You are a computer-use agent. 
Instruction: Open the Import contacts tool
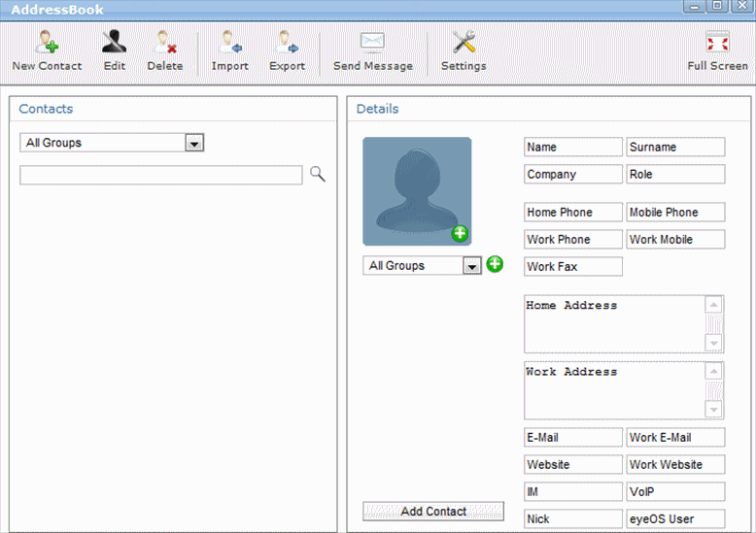pyautogui.click(x=230, y=44)
